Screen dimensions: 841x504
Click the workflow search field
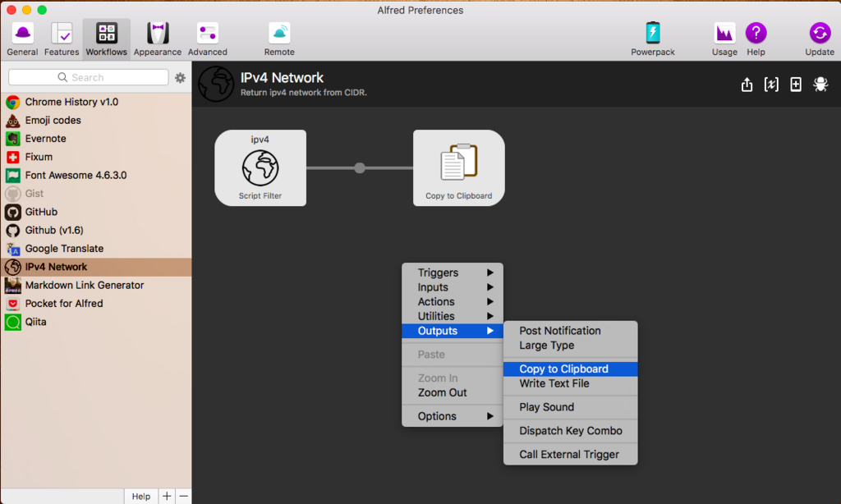coord(89,77)
